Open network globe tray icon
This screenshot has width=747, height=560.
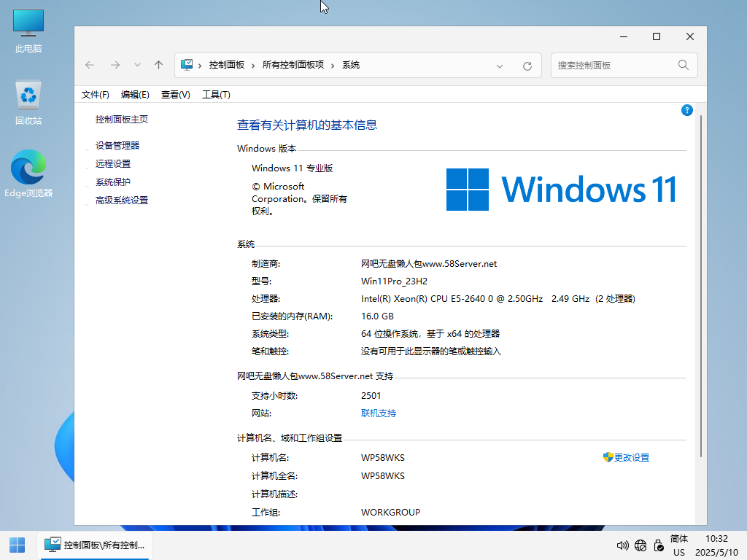640,545
